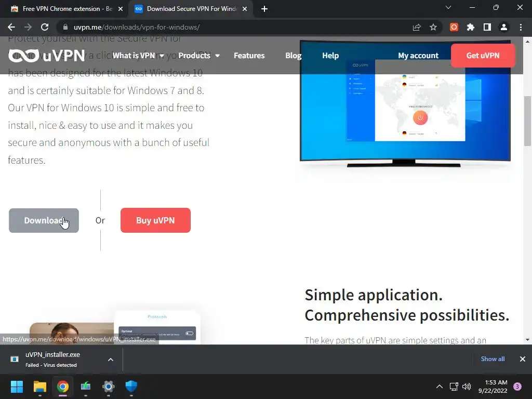Click the Protocols screenshot thumbnail

click(157, 327)
